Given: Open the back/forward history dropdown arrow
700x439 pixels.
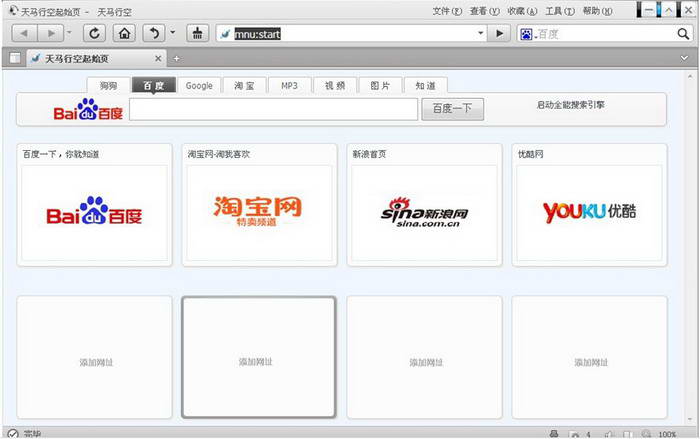Looking at the screenshot, I should click(69, 33).
